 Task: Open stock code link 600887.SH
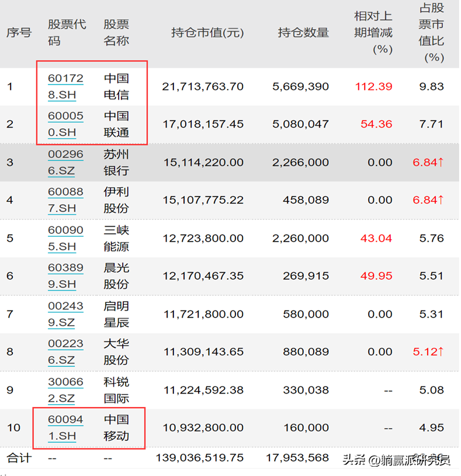pos(65,200)
